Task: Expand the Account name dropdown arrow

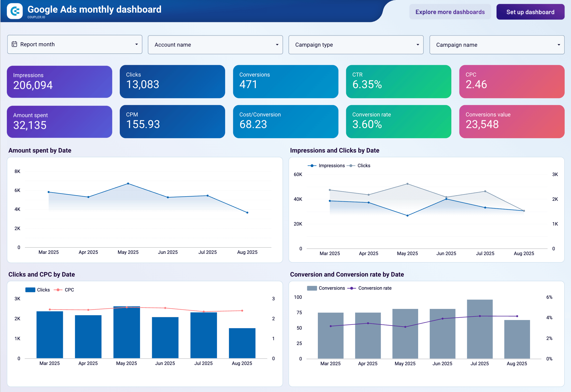Action: tap(277, 45)
